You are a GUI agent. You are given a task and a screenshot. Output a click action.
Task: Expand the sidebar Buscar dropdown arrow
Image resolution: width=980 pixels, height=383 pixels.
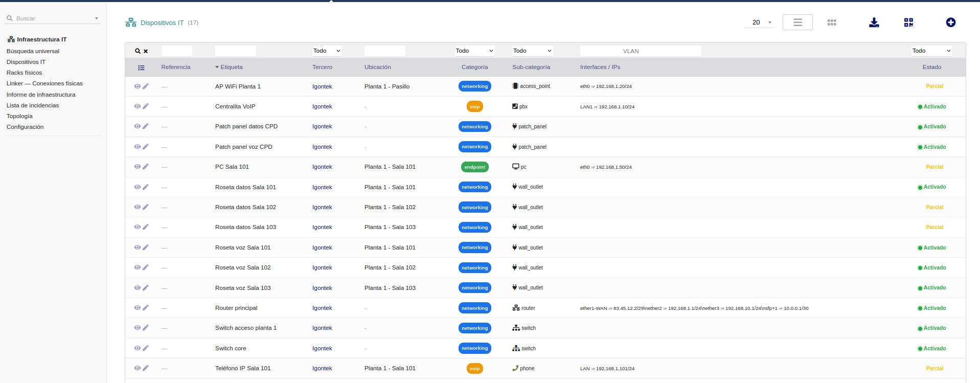pyautogui.click(x=97, y=18)
